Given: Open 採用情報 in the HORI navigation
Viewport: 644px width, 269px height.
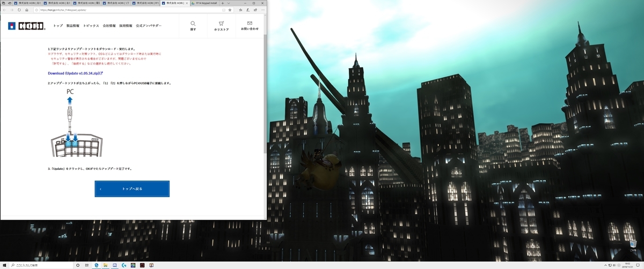Looking at the screenshot, I should (x=126, y=26).
